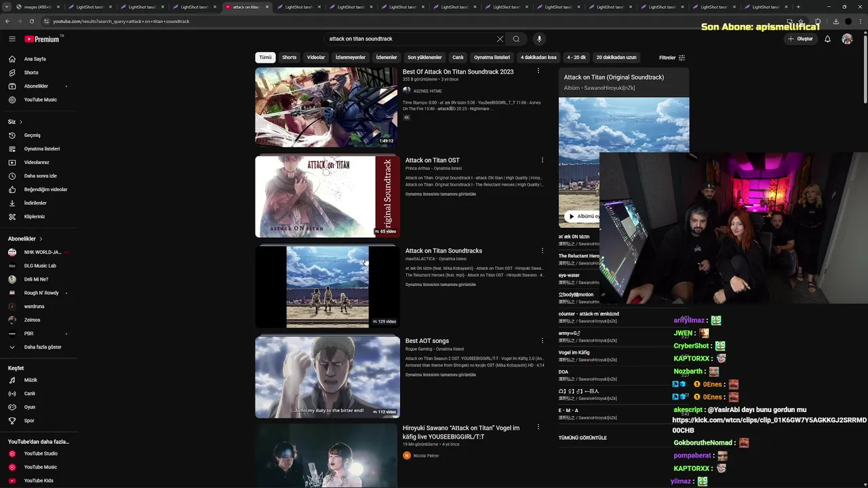
Task: Open Best Of Attack On Titan Soundtrack 2023 title
Action: click(x=458, y=72)
